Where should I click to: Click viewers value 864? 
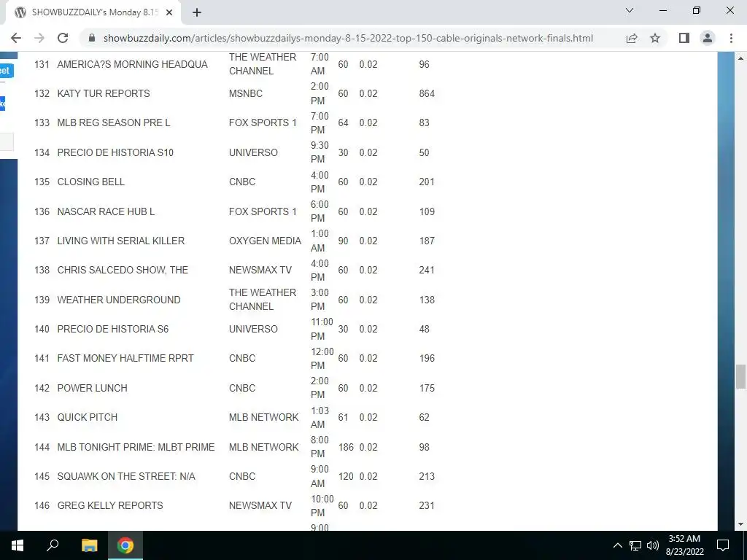pos(427,93)
